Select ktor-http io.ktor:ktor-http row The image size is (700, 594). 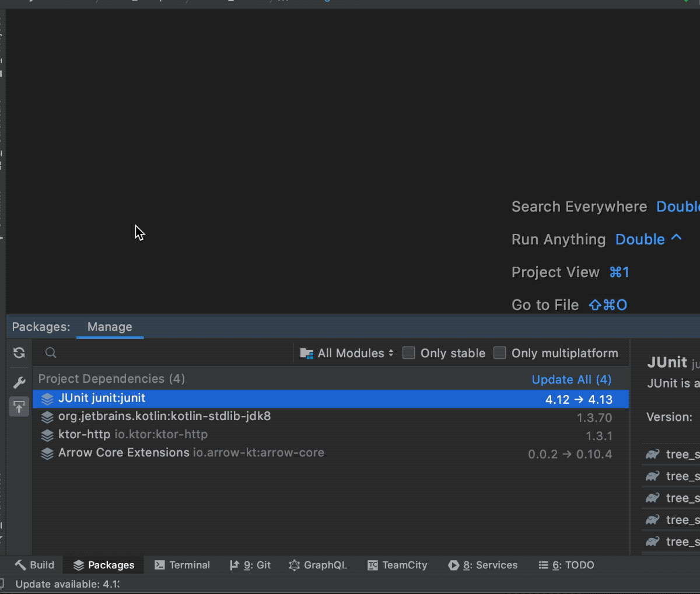(331, 435)
